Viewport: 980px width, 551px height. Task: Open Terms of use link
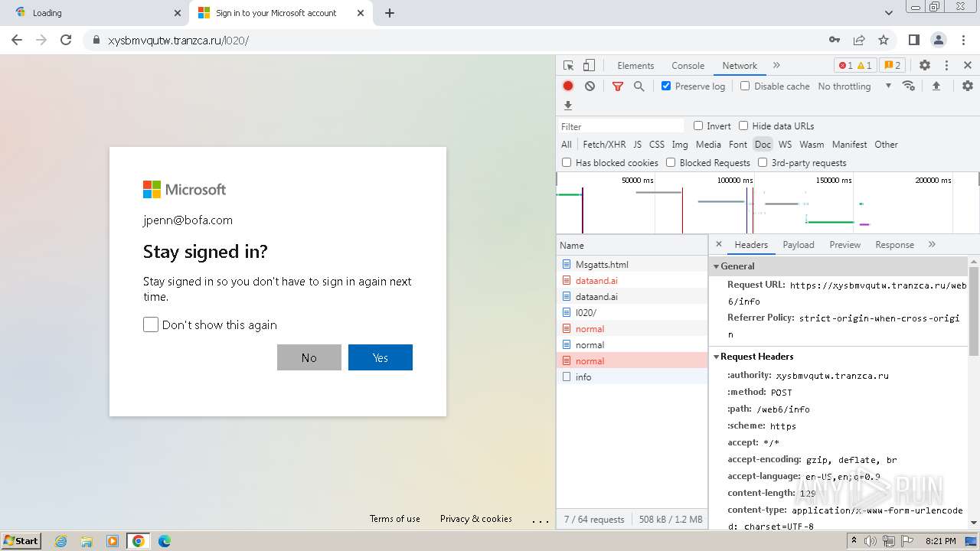pos(395,519)
